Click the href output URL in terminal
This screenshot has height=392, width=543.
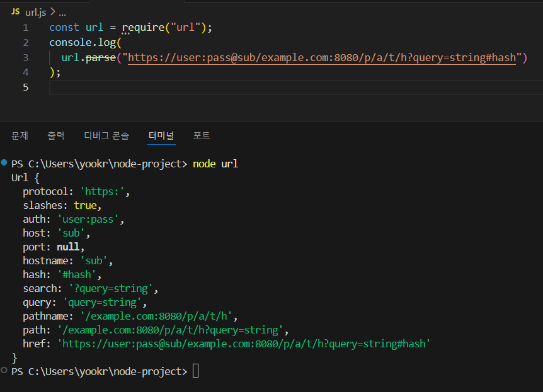click(244, 344)
